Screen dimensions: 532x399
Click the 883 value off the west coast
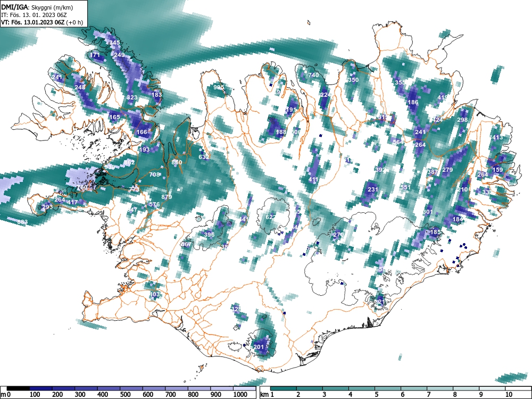pos(23,222)
